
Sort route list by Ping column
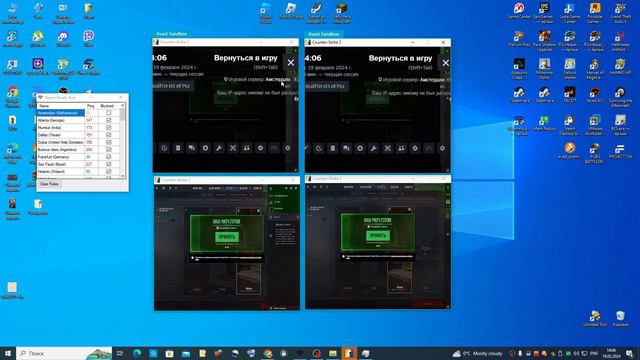pos(91,106)
